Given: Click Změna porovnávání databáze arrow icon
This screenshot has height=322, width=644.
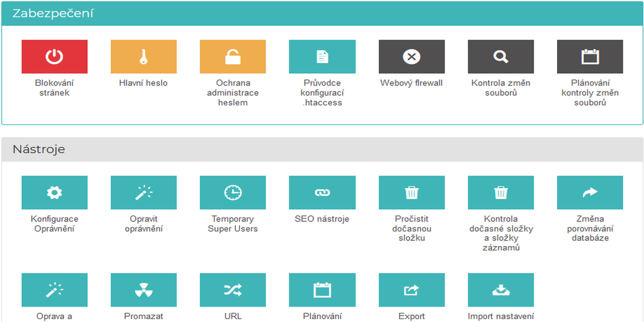Looking at the screenshot, I should click(x=590, y=193).
